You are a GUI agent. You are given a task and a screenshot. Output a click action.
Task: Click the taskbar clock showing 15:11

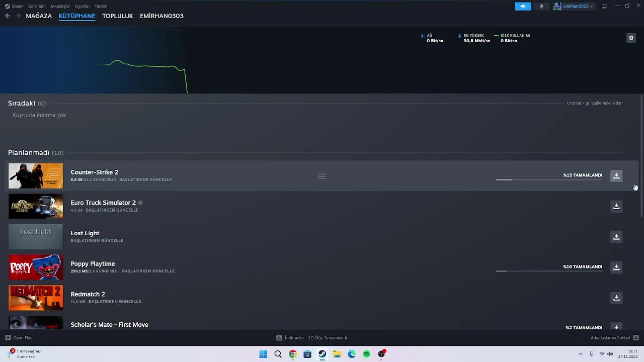(628, 354)
